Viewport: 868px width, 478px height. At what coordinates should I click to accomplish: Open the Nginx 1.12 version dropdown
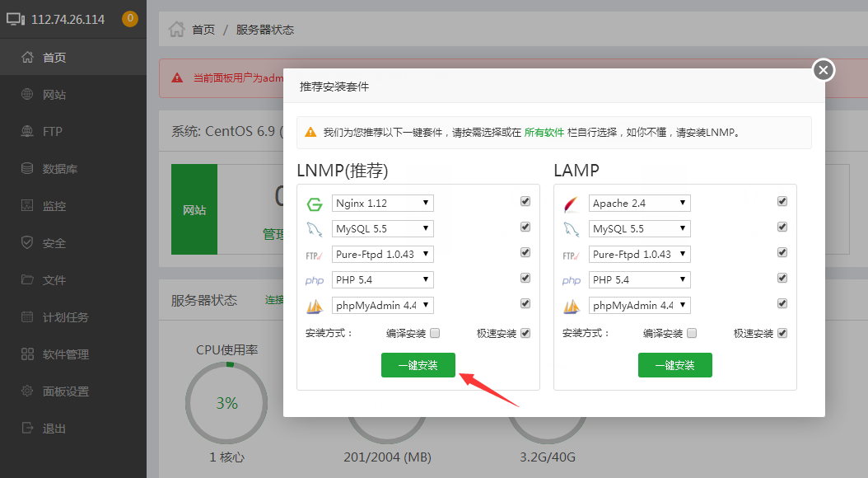coord(382,204)
